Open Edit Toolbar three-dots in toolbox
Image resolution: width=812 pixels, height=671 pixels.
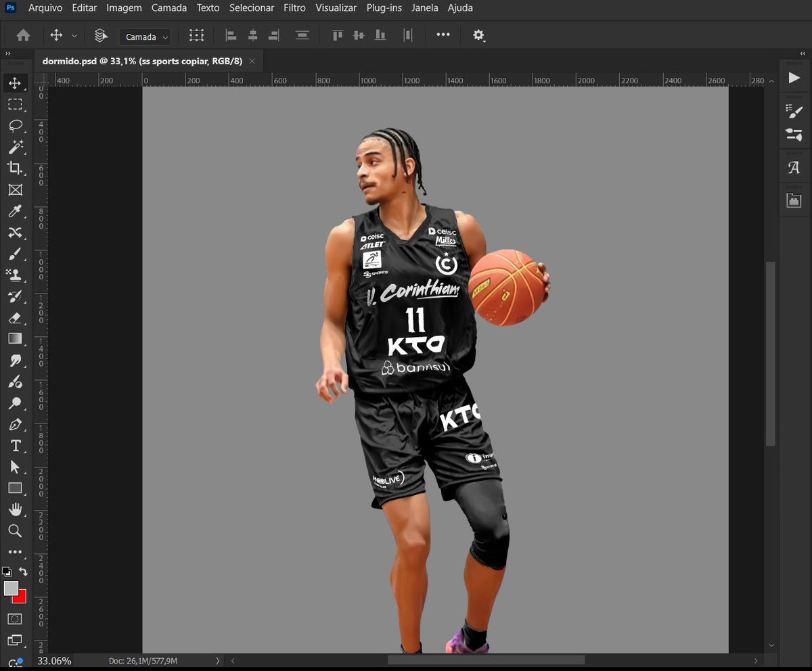coord(15,552)
